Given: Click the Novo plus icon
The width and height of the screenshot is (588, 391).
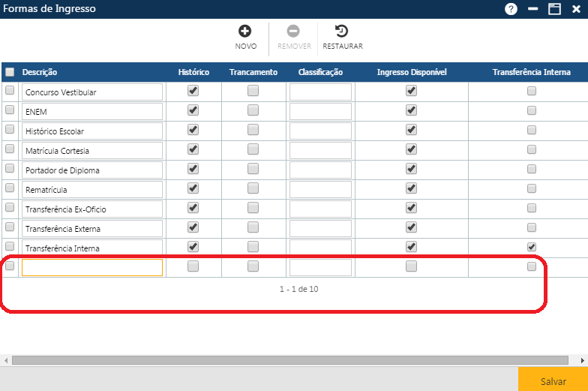Looking at the screenshot, I should pyautogui.click(x=245, y=32).
